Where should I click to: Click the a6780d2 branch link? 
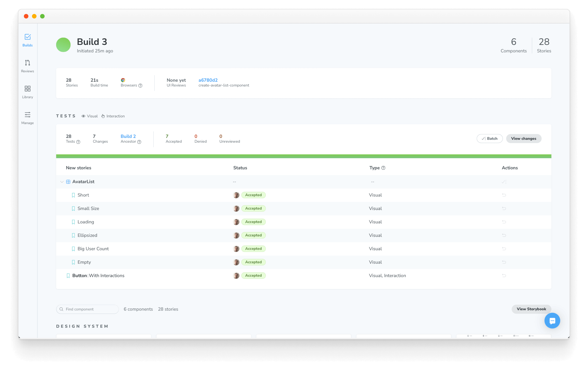(208, 80)
